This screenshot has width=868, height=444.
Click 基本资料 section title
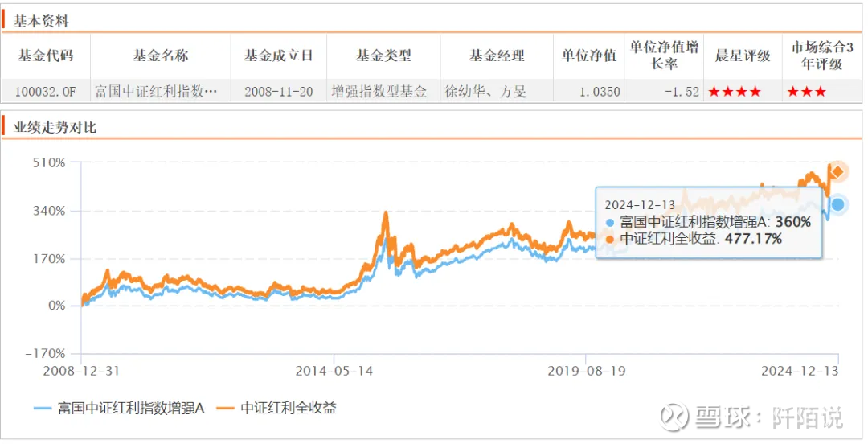(x=41, y=21)
